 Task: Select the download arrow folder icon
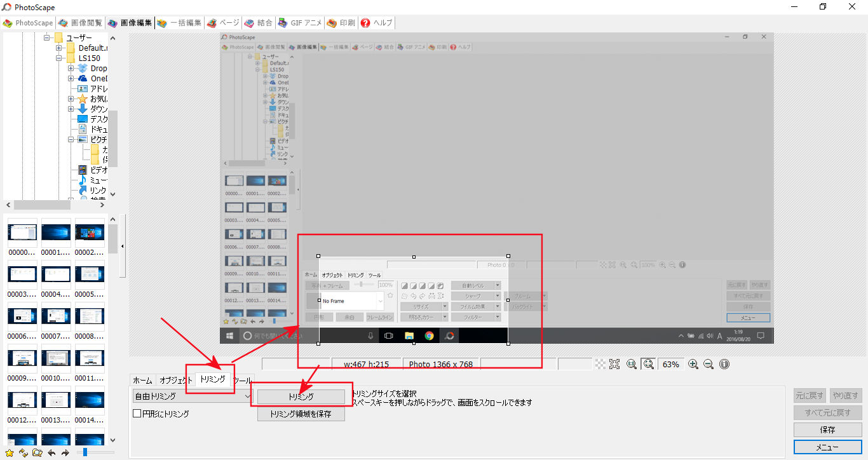(x=83, y=109)
